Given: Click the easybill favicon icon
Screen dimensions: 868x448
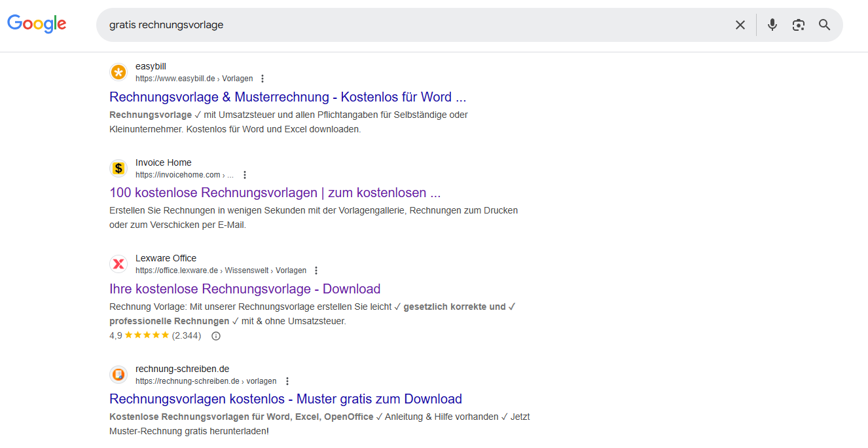Looking at the screenshot, I should point(118,72).
